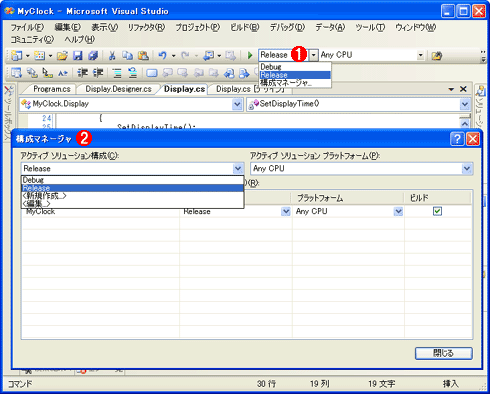
Task: Click the Paste clipboard icon
Action: (143, 55)
